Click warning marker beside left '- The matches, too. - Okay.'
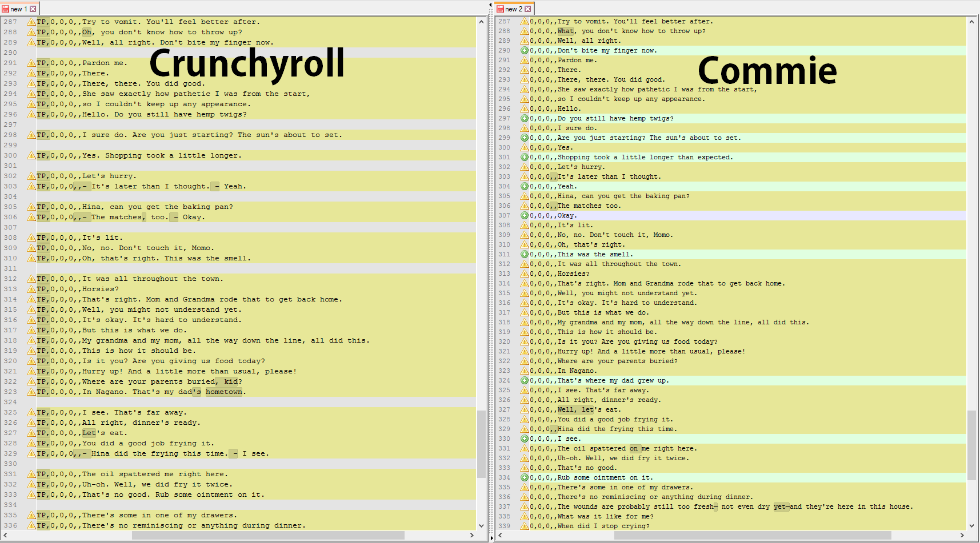This screenshot has height=543, width=980. click(x=31, y=217)
